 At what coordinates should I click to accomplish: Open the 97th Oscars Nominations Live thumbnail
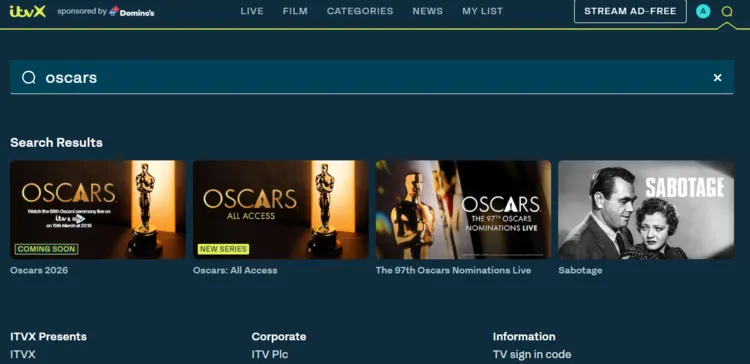click(x=463, y=210)
